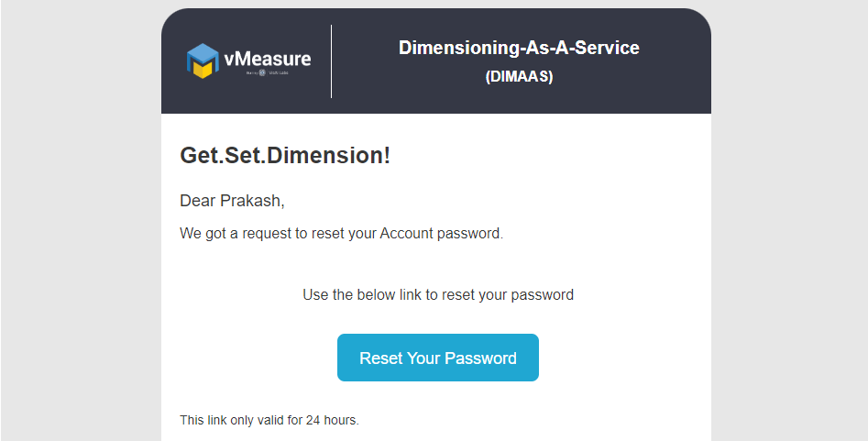Click the 24 hours validity note
Screen dimensions: 868x441
click(x=269, y=421)
